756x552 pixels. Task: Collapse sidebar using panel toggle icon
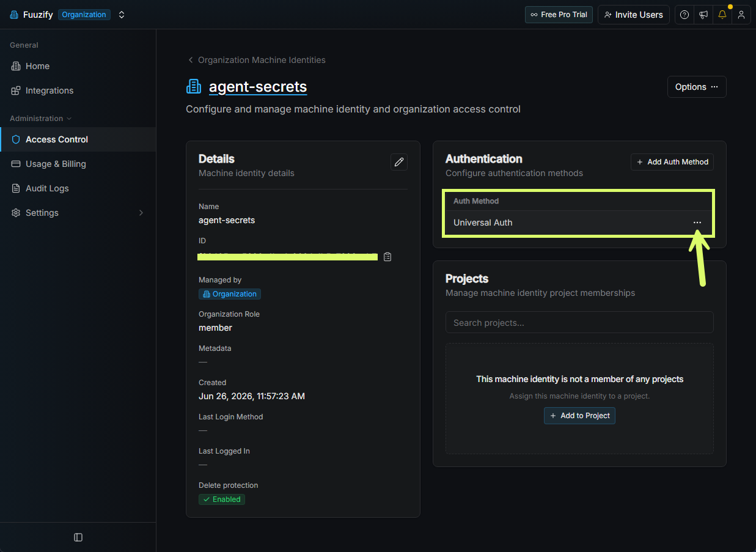(78, 537)
